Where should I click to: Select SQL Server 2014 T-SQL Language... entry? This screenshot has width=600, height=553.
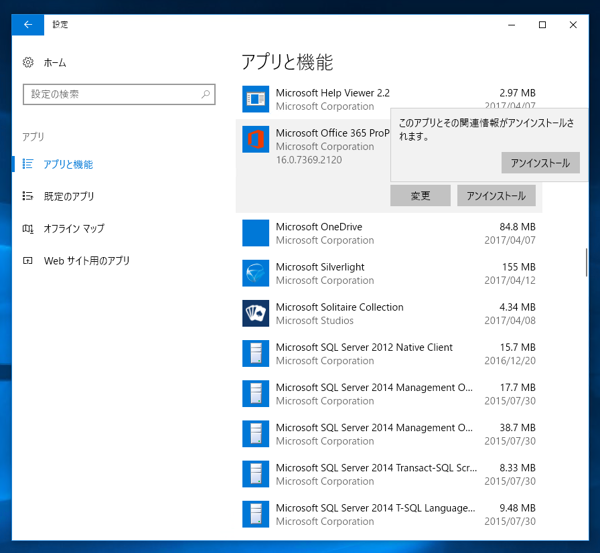click(x=389, y=514)
